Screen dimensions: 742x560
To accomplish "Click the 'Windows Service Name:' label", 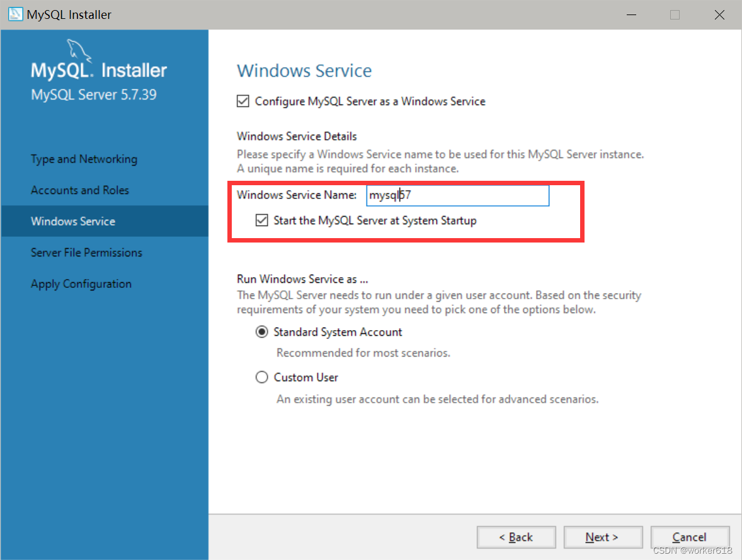I will coord(297,195).
